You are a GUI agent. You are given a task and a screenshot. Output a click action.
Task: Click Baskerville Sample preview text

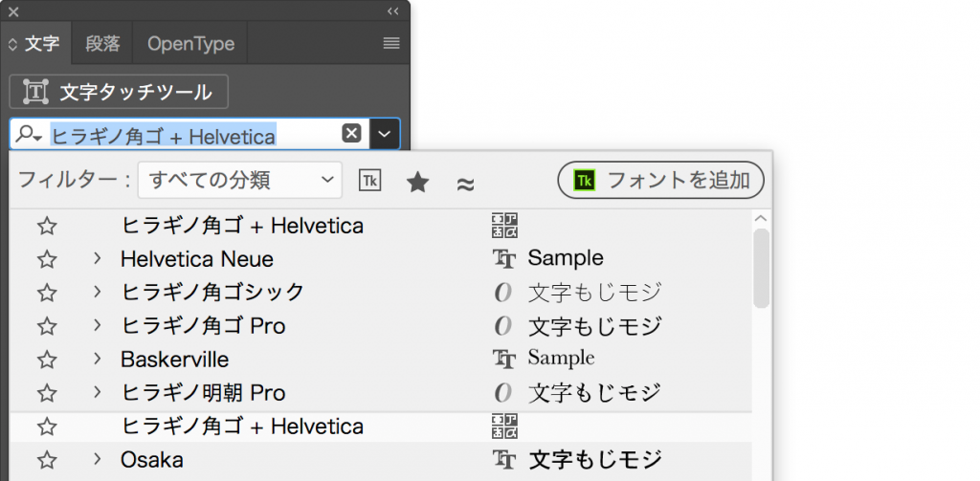click(x=561, y=359)
